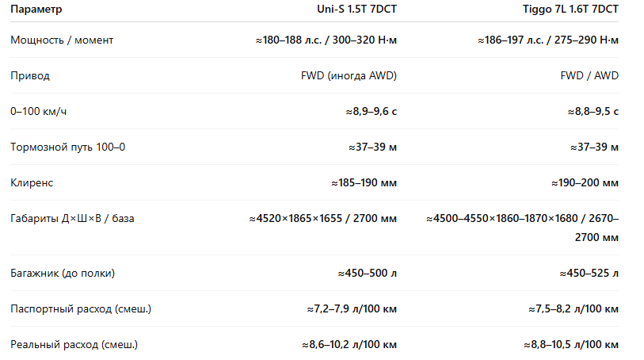644x360 pixels.
Task: Click the Габариты Д×Ш×В / база label
Action: (x=72, y=219)
